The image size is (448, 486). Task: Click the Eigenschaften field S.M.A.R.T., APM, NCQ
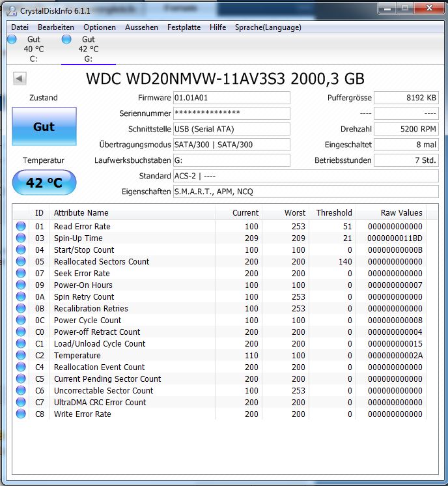tap(306, 192)
